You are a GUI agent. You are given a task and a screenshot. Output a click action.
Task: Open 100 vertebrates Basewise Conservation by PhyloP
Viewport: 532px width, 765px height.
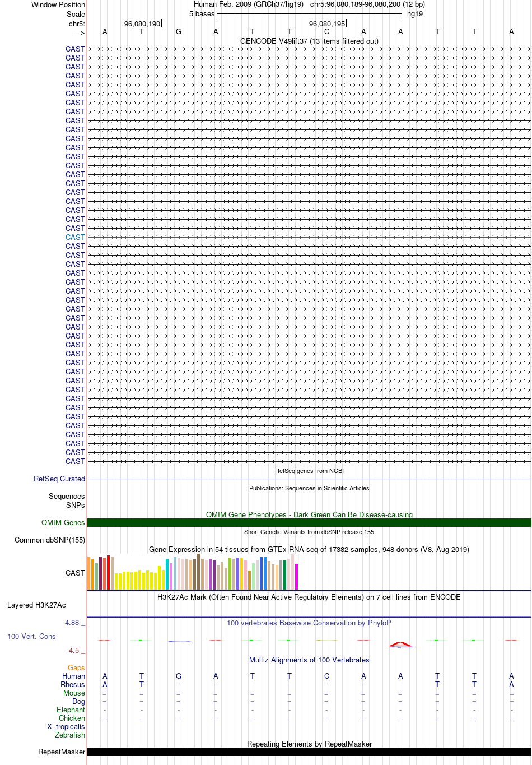309,623
